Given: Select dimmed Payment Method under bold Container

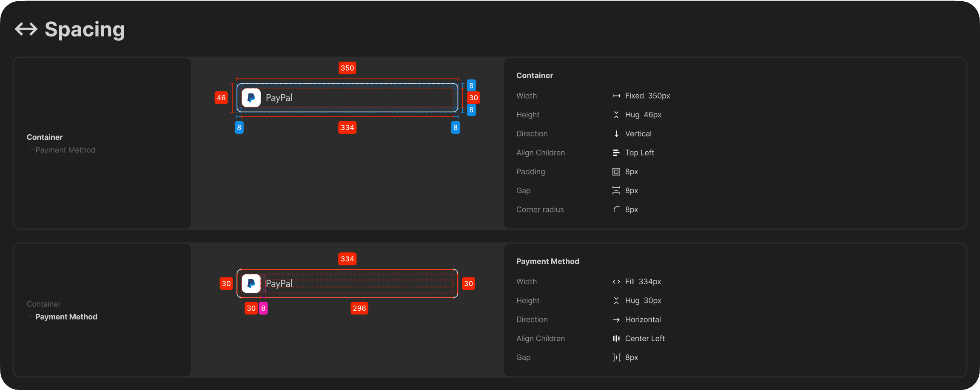Looking at the screenshot, I should (x=66, y=150).
